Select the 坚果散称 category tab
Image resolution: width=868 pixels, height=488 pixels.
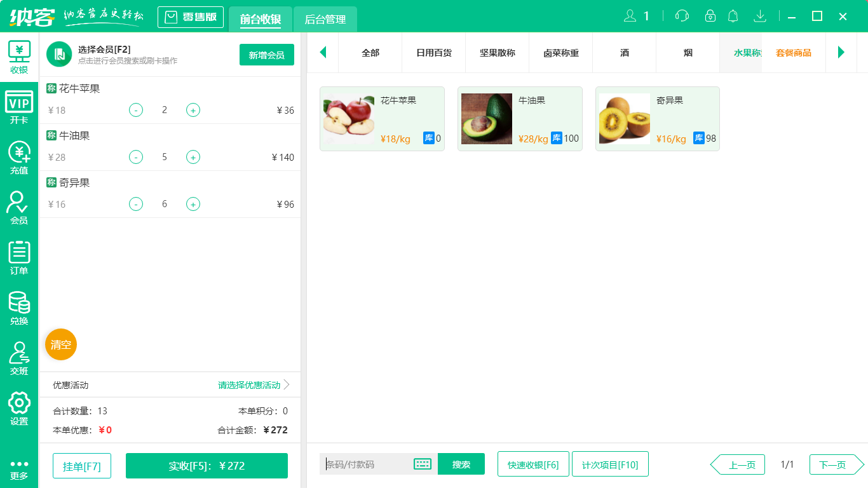click(498, 53)
